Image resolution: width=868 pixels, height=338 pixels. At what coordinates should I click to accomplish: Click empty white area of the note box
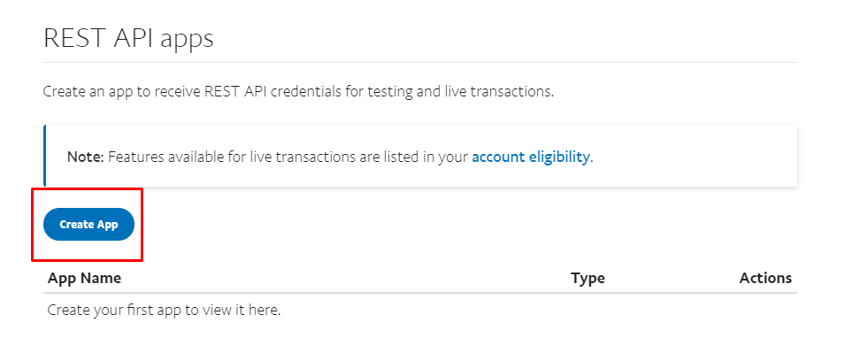[x=692, y=157]
